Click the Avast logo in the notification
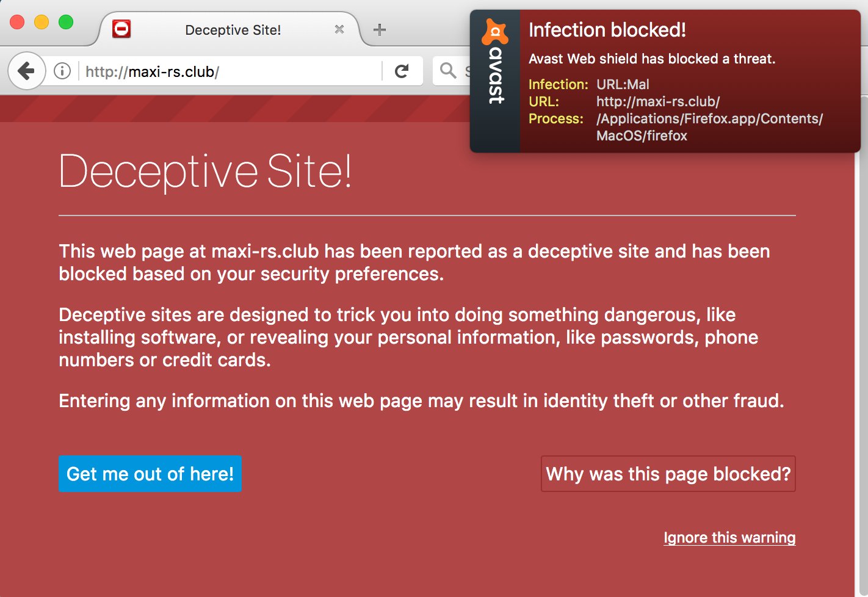868x597 pixels. coord(495,61)
